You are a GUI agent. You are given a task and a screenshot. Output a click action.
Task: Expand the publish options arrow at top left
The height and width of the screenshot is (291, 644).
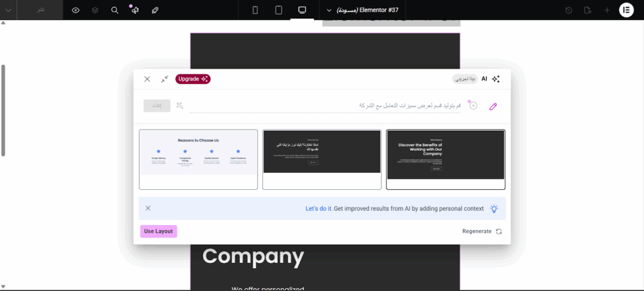point(8,10)
